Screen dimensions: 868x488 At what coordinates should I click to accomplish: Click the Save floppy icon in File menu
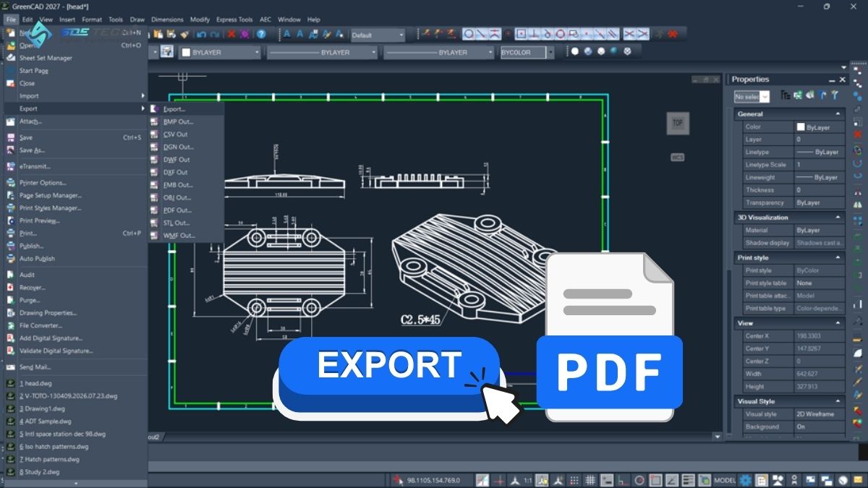[11, 137]
